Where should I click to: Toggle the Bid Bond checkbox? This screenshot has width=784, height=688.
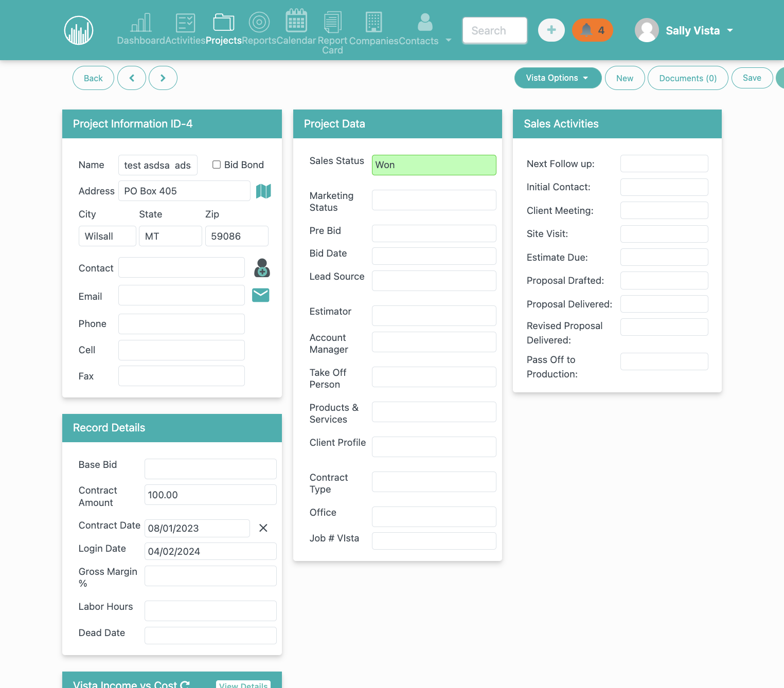(217, 165)
